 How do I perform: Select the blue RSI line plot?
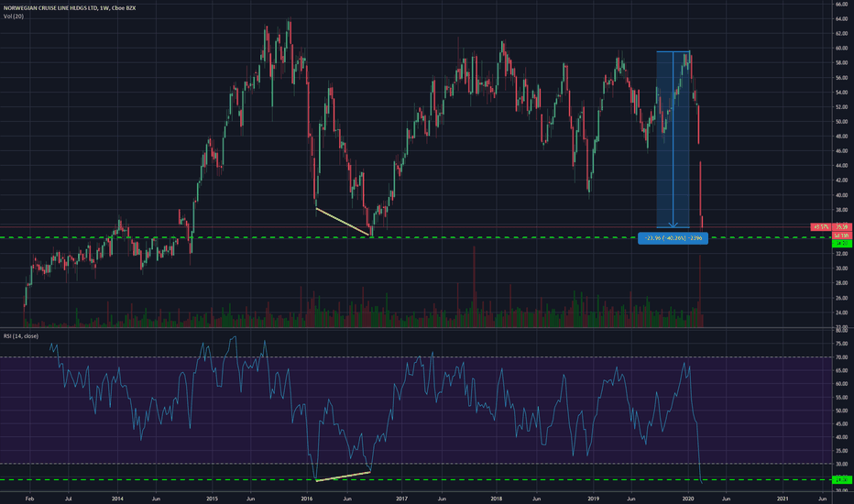[376, 409]
